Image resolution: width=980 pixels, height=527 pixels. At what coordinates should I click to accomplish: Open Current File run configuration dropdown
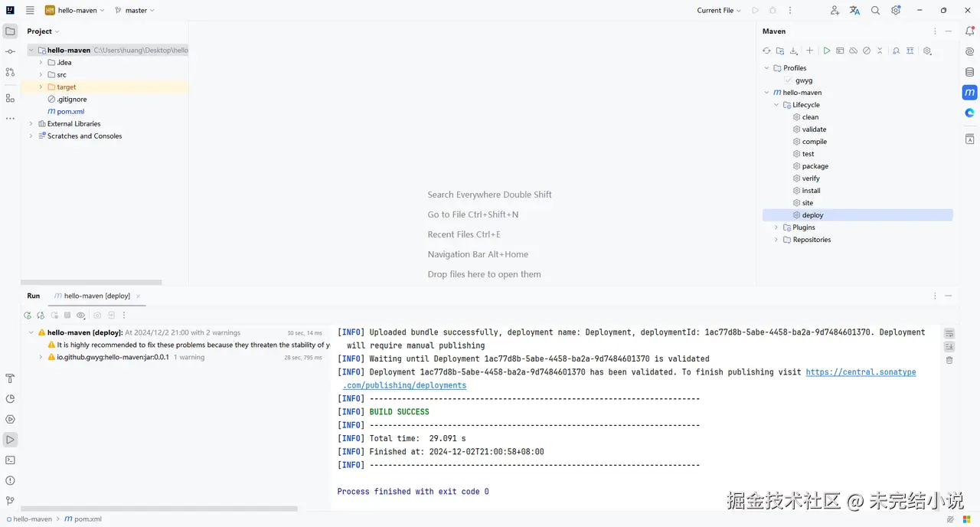coord(719,11)
